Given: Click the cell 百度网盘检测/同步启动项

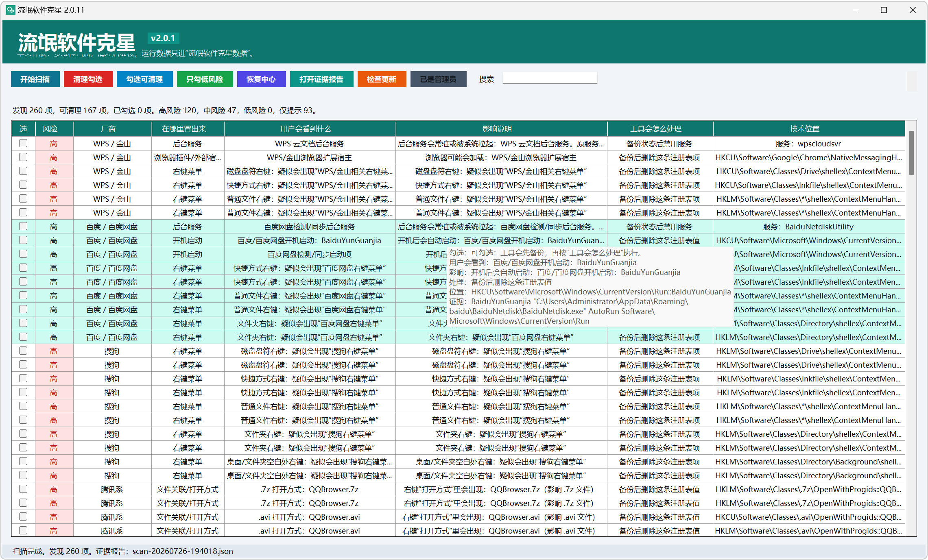Looking at the screenshot, I should [x=309, y=254].
